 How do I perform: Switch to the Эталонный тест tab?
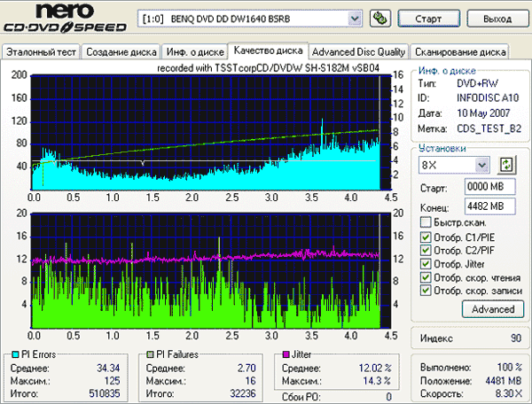(x=41, y=52)
